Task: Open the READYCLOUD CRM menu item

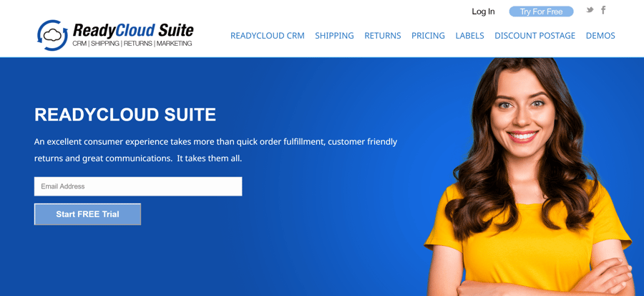Action: [268, 36]
